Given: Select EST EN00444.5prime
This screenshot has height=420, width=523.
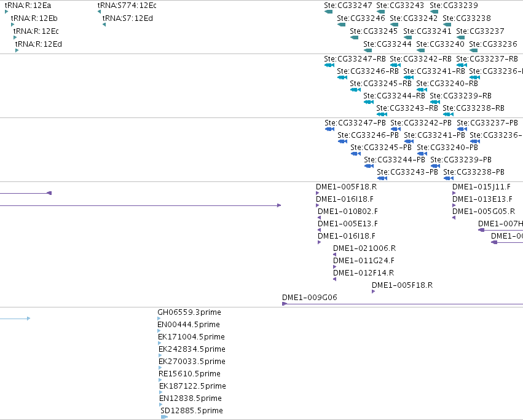Looking at the screenshot, I should [x=189, y=325].
